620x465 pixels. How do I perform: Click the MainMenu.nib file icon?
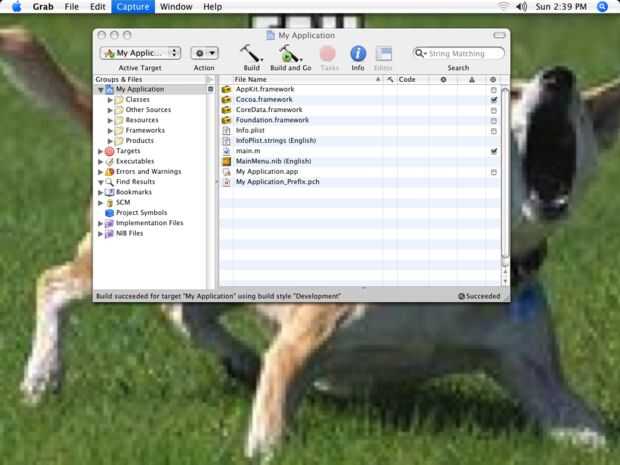(x=226, y=161)
